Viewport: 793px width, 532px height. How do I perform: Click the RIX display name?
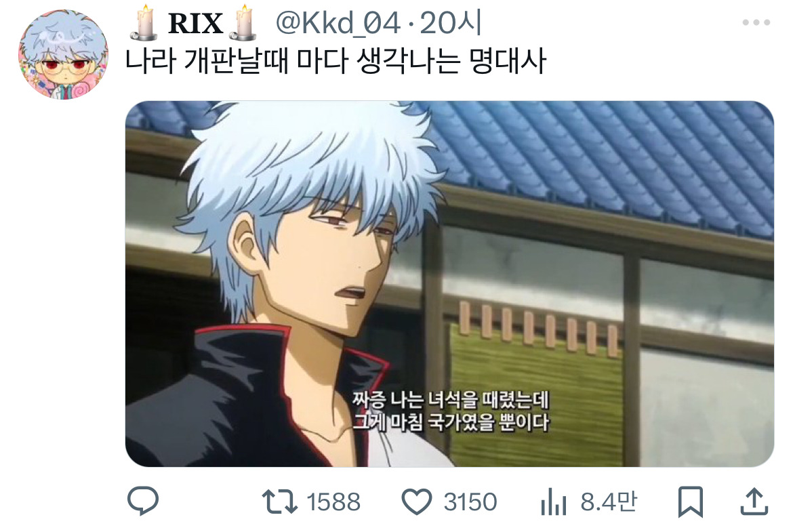tap(195, 23)
